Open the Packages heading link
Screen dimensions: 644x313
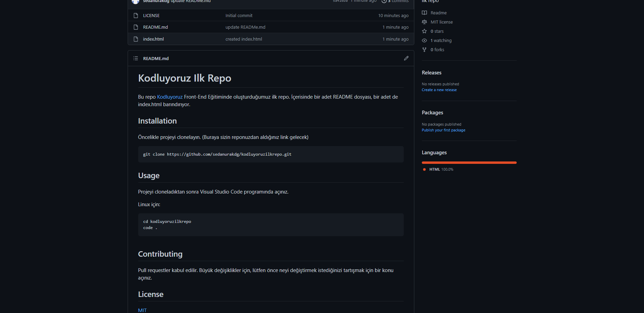pos(432,113)
